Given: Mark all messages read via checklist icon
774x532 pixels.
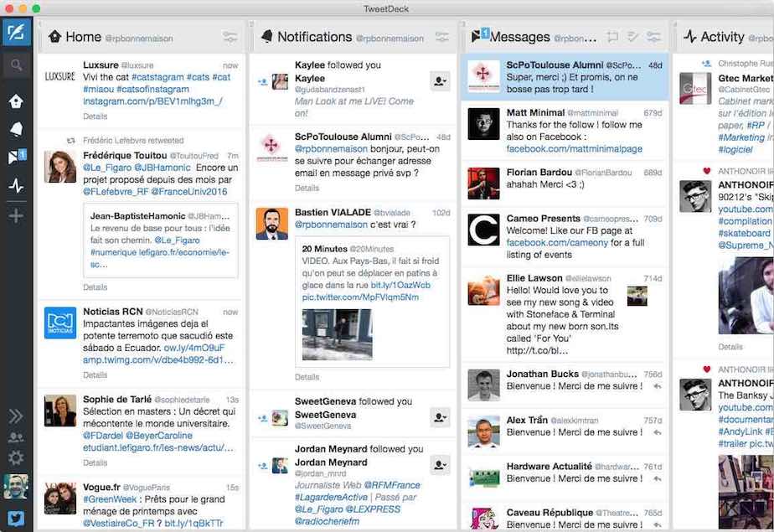Looking at the screenshot, I should (x=632, y=37).
